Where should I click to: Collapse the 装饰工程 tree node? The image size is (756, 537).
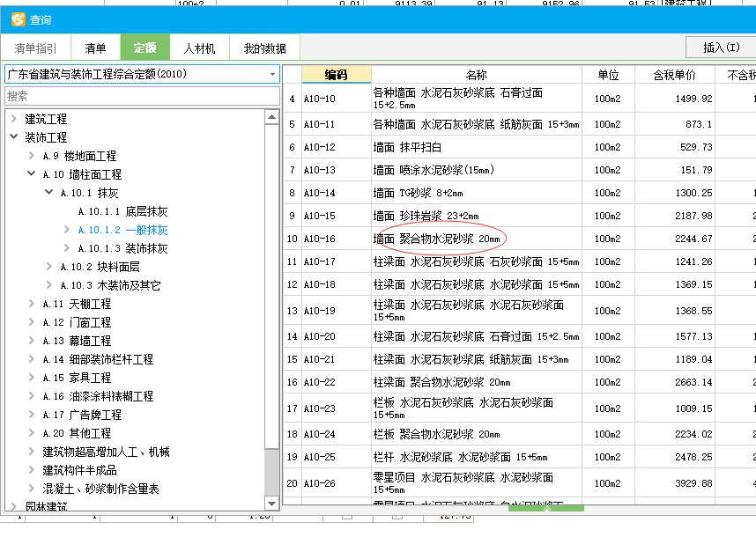[x=14, y=136]
